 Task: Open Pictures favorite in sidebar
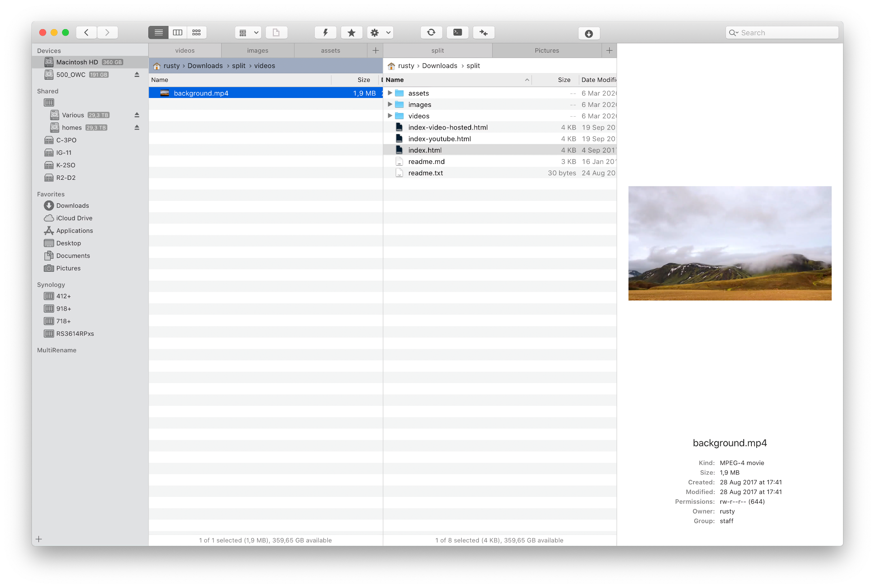90,268
